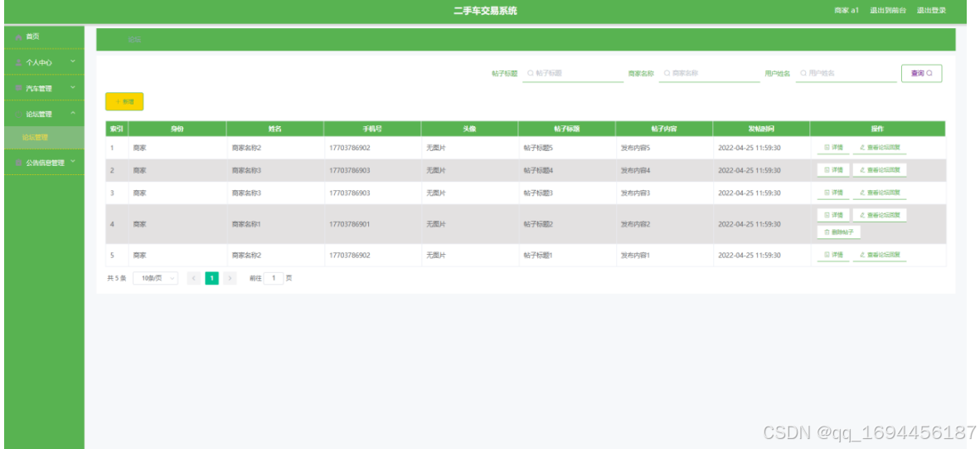980x449 pixels.
Task: Click the 帖子标题 column header
Action: tap(567, 129)
